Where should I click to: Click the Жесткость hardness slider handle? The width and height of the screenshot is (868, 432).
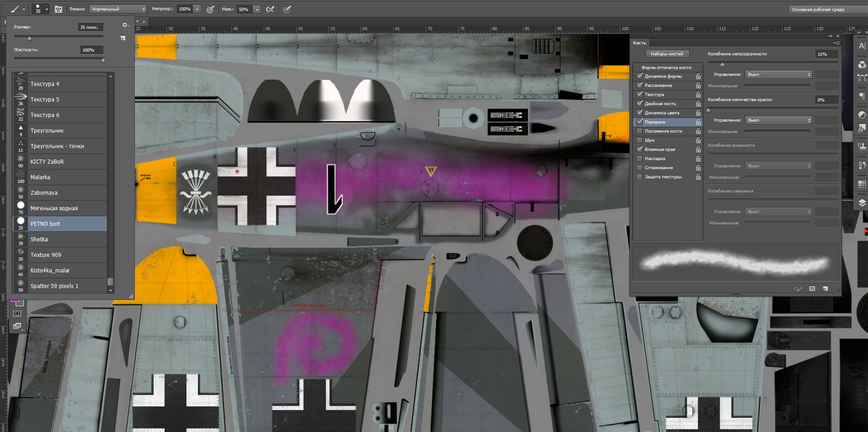pos(103,60)
